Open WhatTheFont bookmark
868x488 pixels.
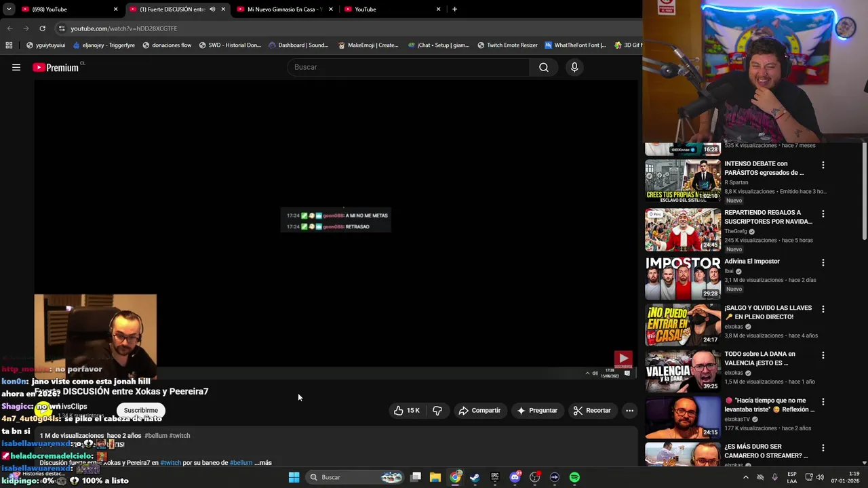[576, 45]
